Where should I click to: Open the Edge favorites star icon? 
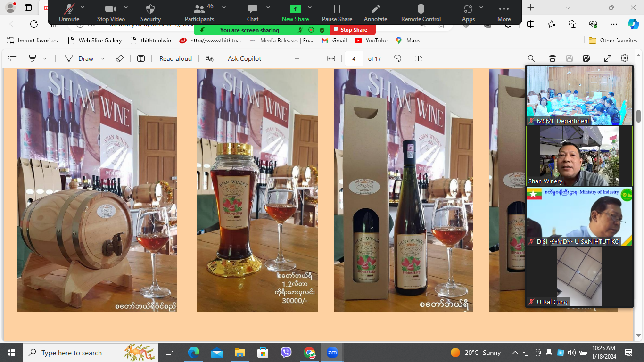(x=552, y=24)
